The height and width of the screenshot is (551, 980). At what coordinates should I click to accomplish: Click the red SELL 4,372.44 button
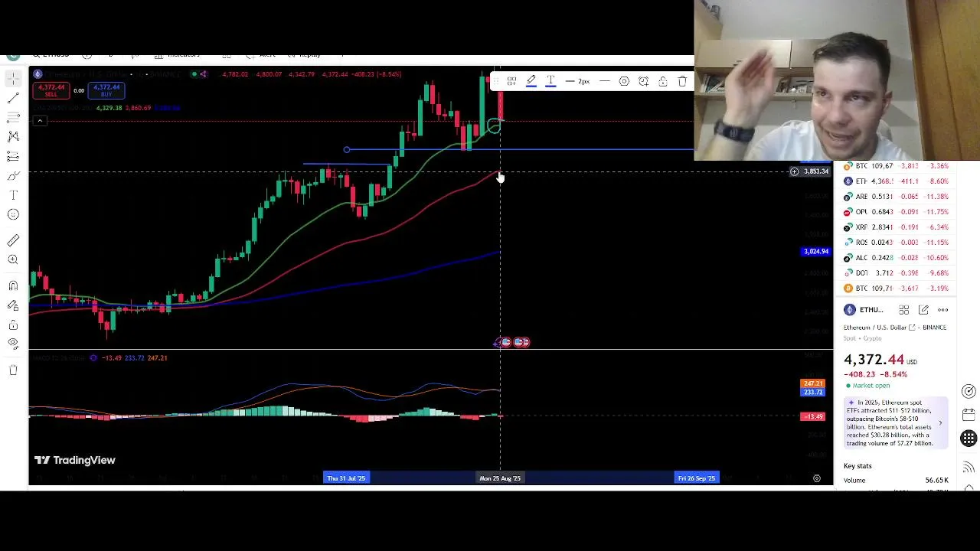(51, 90)
